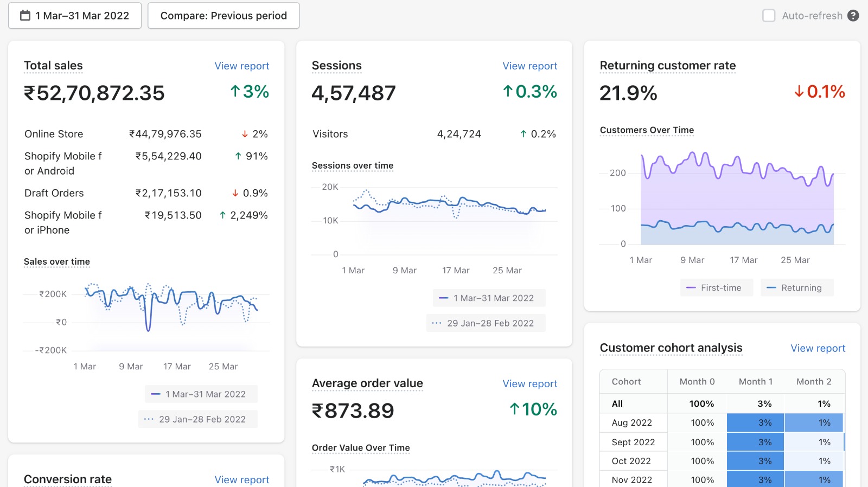Open View report for Average order value
Viewport: 868px width, 487px height.
pos(529,383)
